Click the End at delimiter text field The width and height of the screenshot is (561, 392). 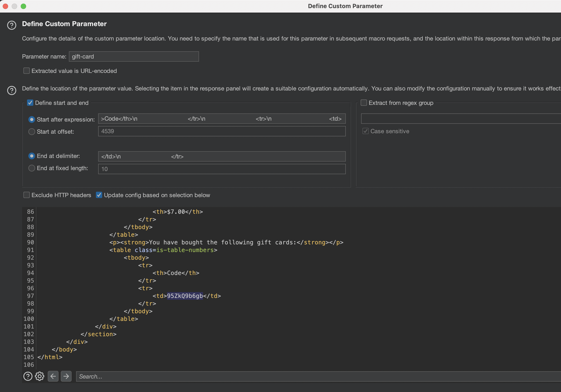pyautogui.click(x=222, y=156)
